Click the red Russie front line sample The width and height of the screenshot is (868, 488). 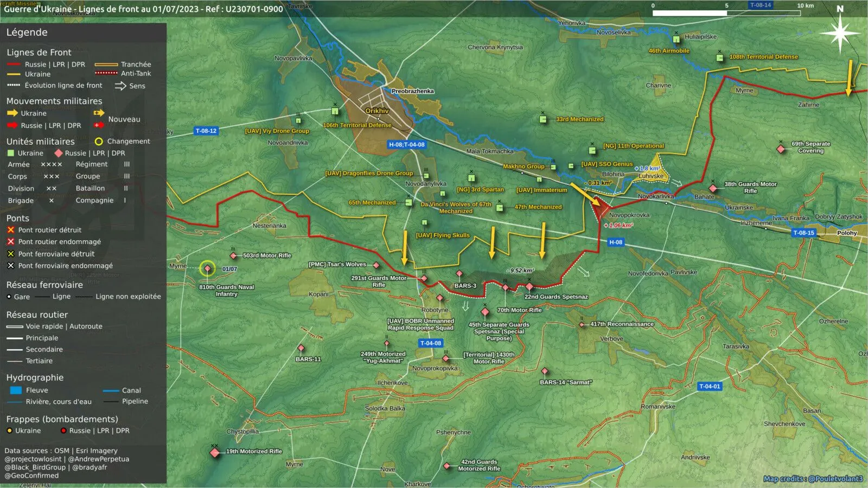click(x=14, y=65)
